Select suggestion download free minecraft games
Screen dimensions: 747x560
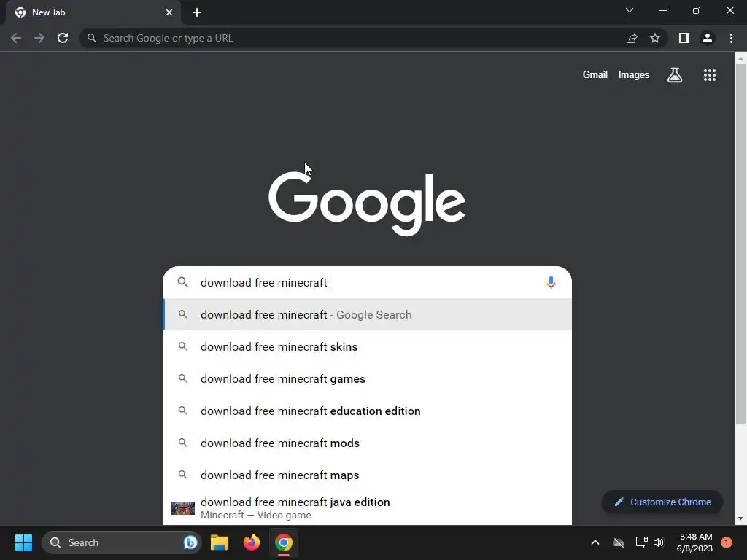[368, 378]
